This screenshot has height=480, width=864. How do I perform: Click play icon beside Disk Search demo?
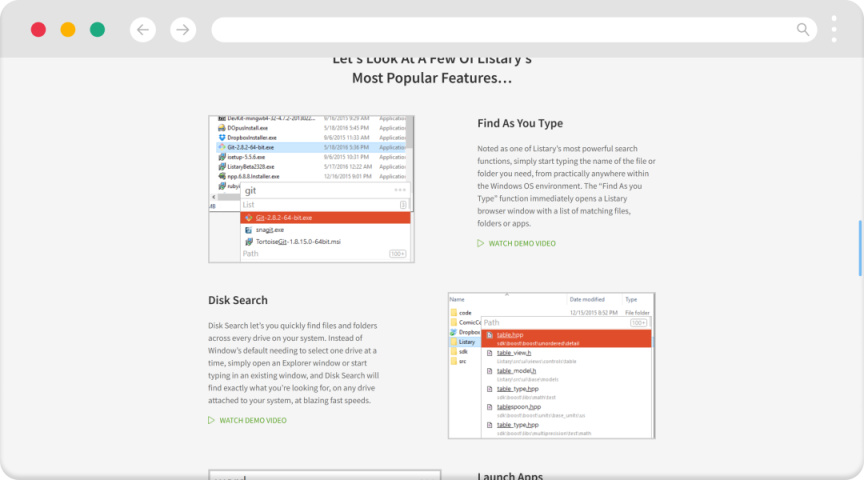211,420
